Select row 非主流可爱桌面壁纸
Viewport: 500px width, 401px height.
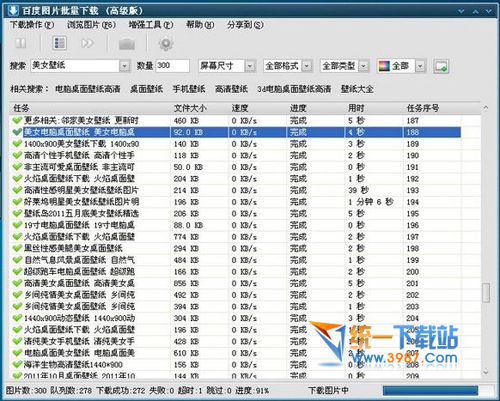click(x=236, y=167)
